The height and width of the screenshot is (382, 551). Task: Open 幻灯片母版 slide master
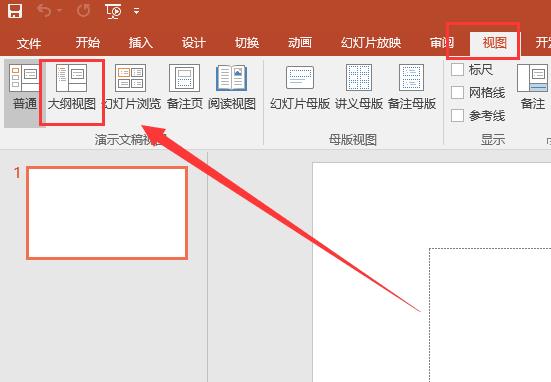click(x=300, y=88)
